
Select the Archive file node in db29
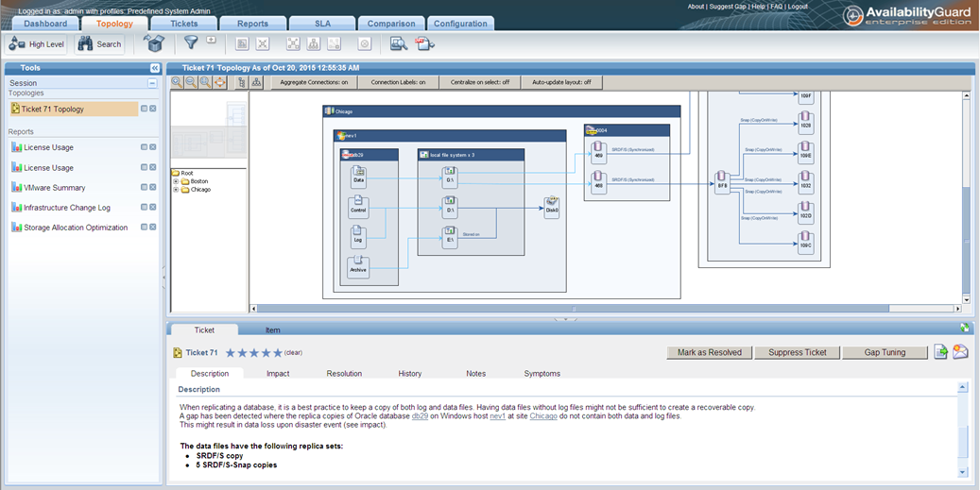click(x=358, y=266)
